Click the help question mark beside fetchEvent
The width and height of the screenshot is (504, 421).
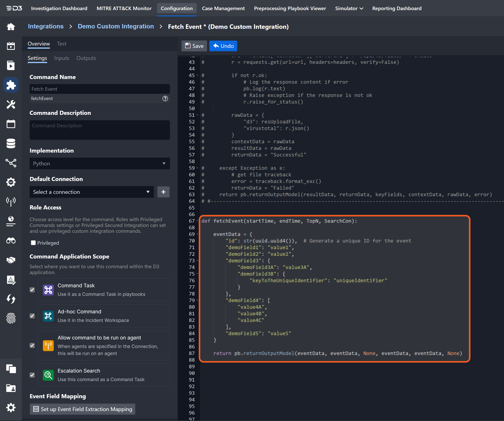click(x=165, y=98)
